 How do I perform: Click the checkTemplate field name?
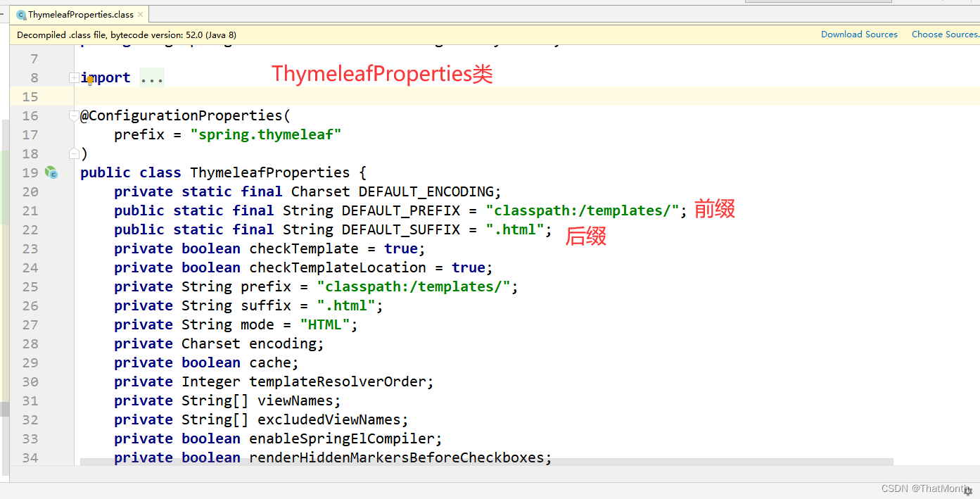304,248
